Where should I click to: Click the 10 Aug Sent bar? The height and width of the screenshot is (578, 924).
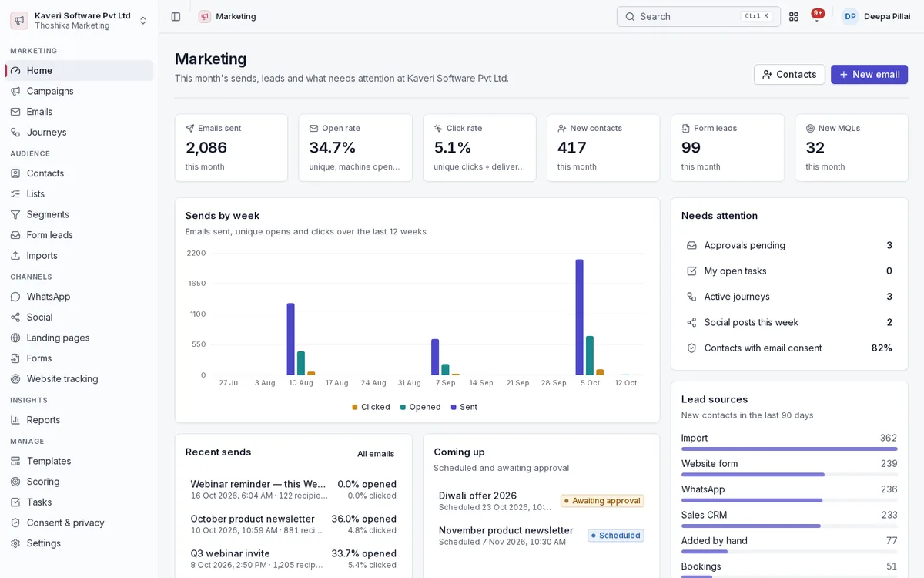tap(291, 339)
